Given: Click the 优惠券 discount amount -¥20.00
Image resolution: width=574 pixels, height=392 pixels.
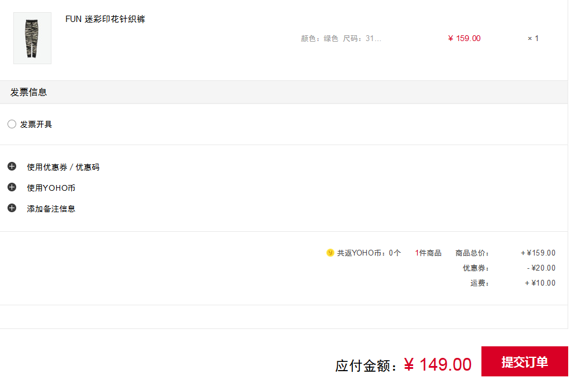Looking at the screenshot, I should tap(541, 268).
